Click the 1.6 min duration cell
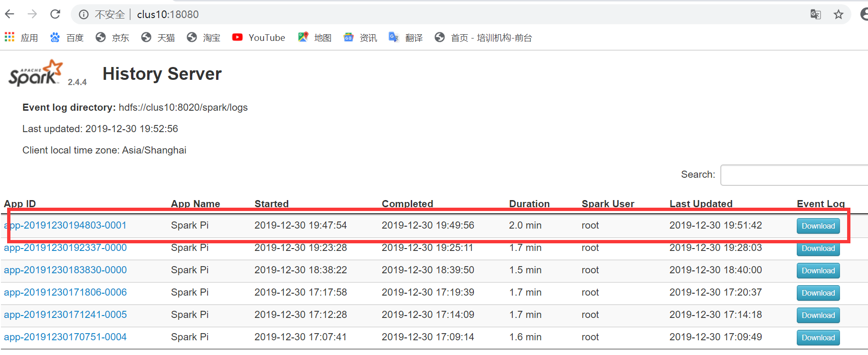Viewport: 868px width, 355px height. point(525,337)
